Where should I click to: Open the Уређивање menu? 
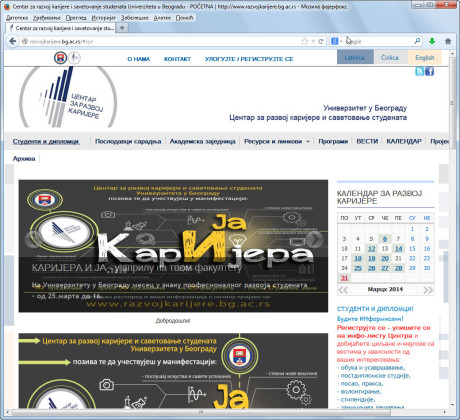coord(47,18)
